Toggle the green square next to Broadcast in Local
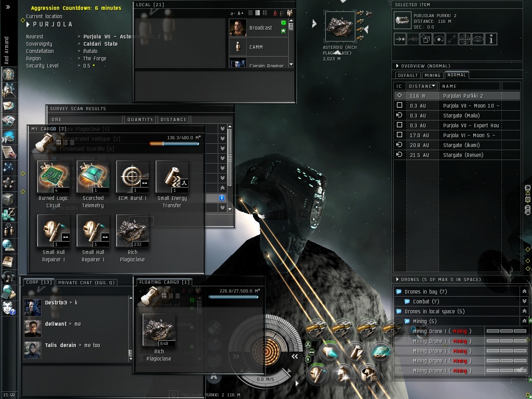Screen dimensions: 532x399 click(x=283, y=23)
